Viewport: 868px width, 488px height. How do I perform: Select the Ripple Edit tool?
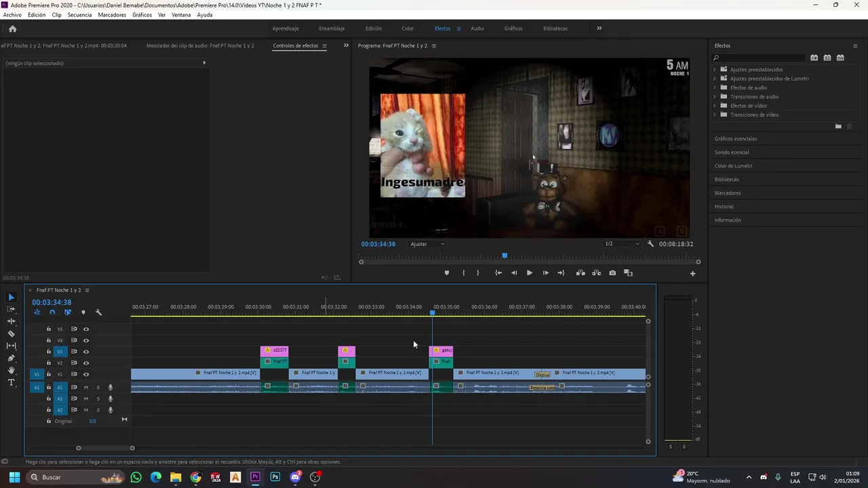pos(11,321)
